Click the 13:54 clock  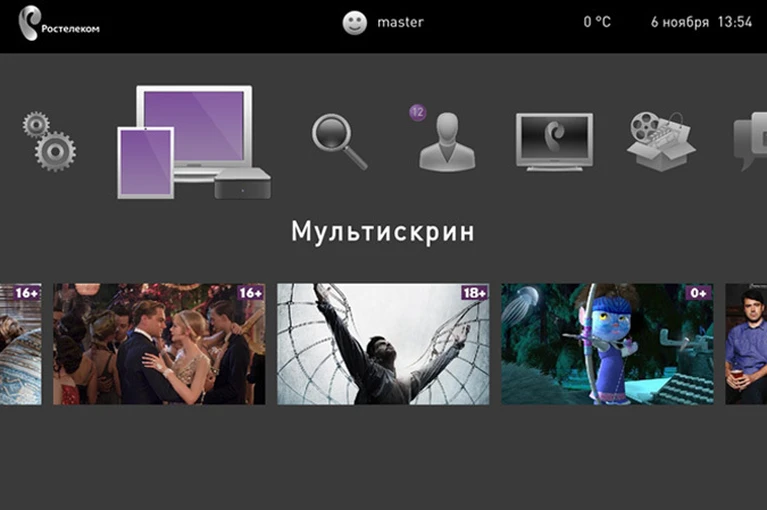(735, 22)
